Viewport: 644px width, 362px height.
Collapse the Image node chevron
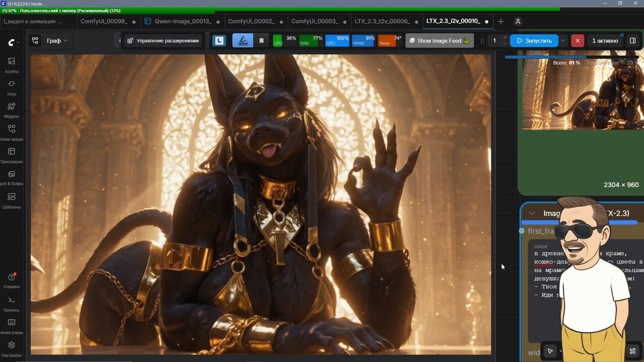pyautogui.click(x=532, y=213)
